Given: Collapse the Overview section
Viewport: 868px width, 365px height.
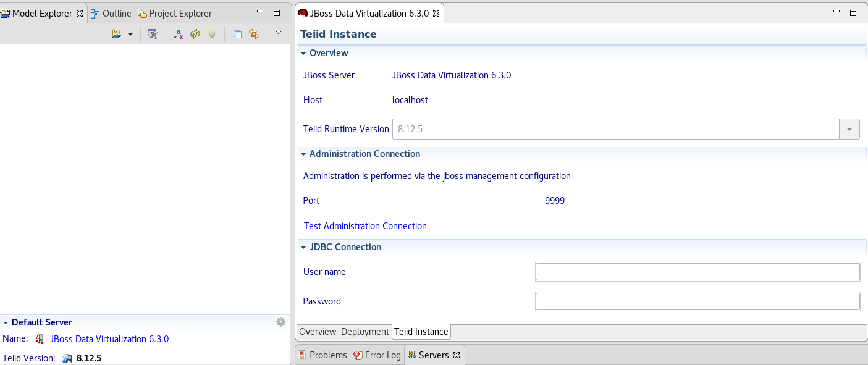Looking at the screenshot, I should click(x=303, y=53).
